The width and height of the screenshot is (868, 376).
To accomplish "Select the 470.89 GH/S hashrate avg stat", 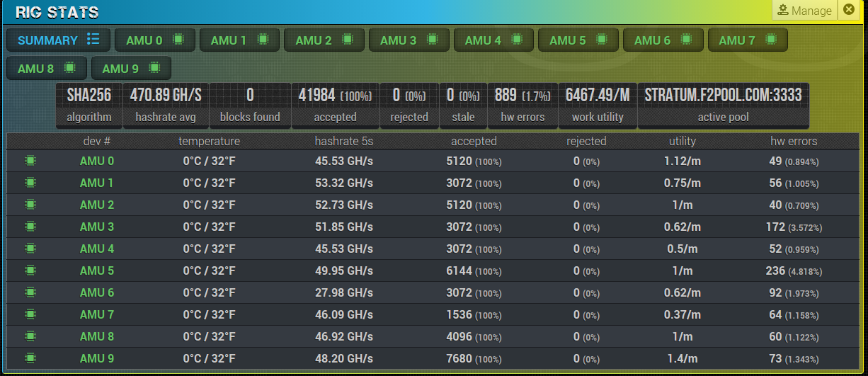I will (166, 106).
